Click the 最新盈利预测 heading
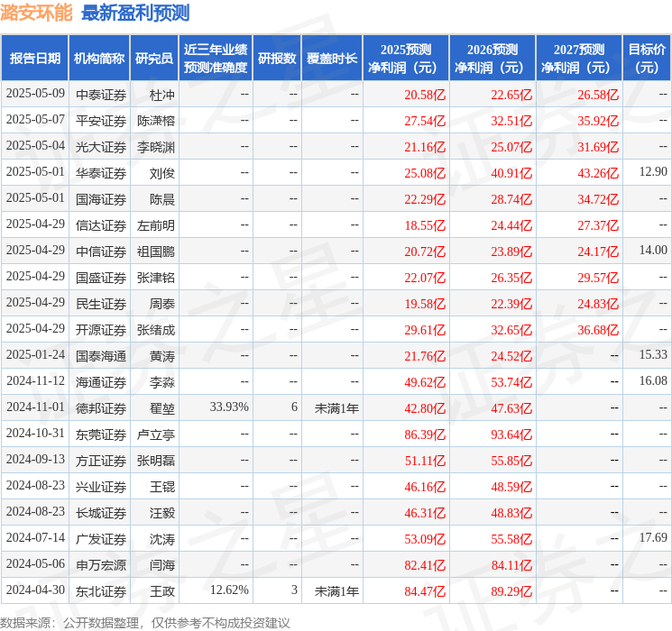The width and height of the screenshot is (672, 631). point(135,13)
